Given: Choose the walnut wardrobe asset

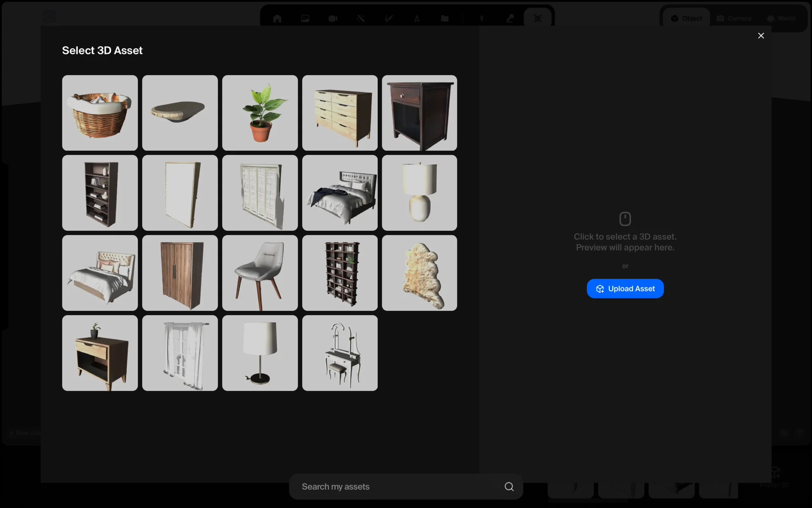Looking at the screenshot, I should (180, 273).
